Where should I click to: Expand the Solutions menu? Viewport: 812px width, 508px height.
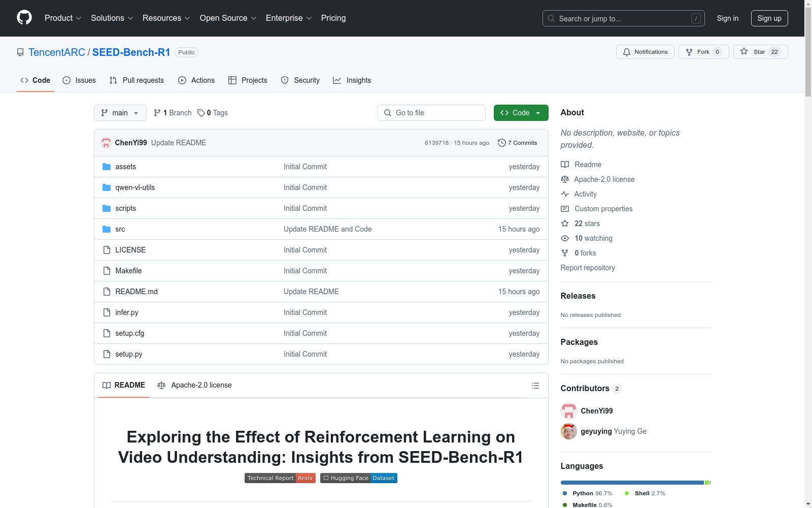pos(112,18)
